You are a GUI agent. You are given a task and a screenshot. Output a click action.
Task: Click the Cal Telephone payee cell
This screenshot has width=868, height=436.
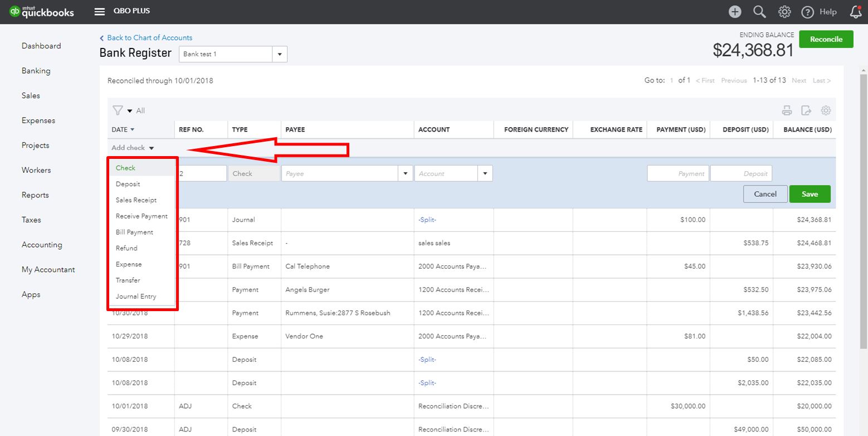coord(348,267)
